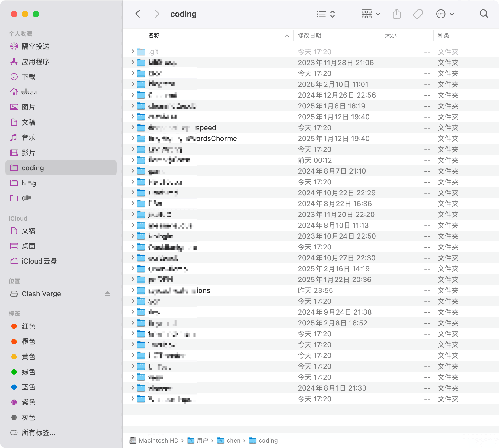This screenshot has width=499, height=448.
Task: Sort files by the 修改日期 column
Action: [310, 35]
